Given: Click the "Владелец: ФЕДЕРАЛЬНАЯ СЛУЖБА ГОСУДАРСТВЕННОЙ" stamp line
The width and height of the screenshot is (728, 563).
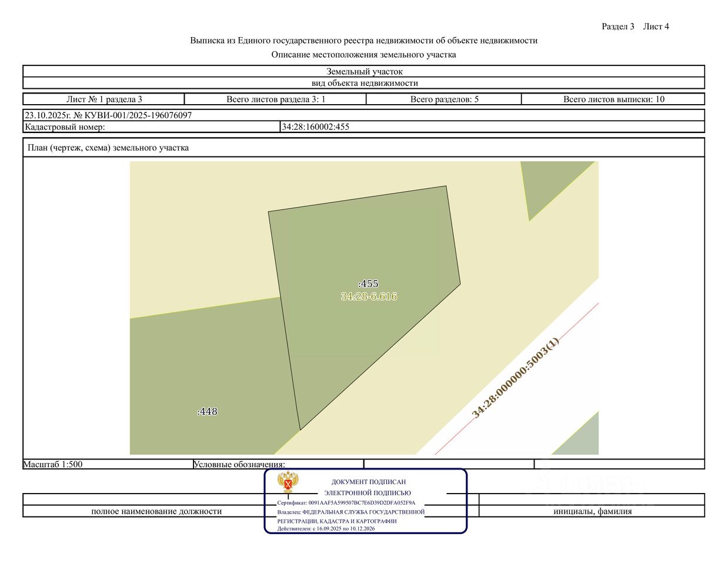Looking at the screenshot, I should point(351,512).
